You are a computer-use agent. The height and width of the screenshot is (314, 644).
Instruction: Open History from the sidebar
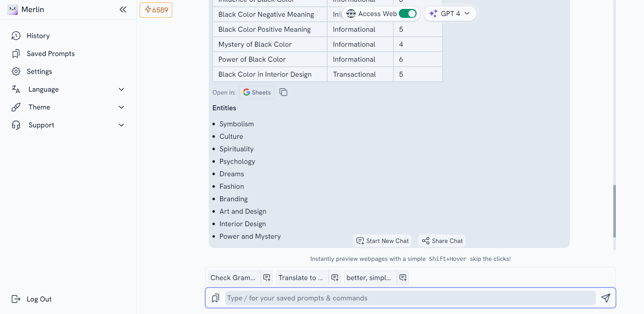(x=38, y=36)
